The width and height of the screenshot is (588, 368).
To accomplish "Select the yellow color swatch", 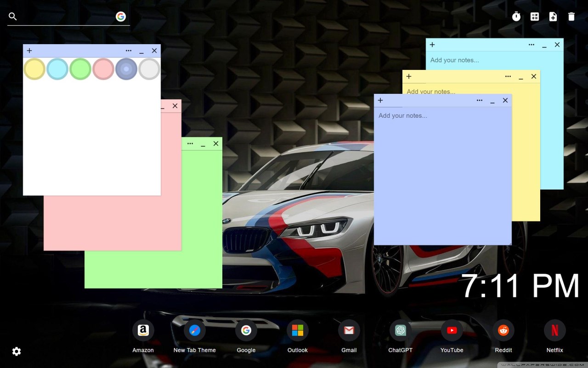I will [x=34, y=69].
